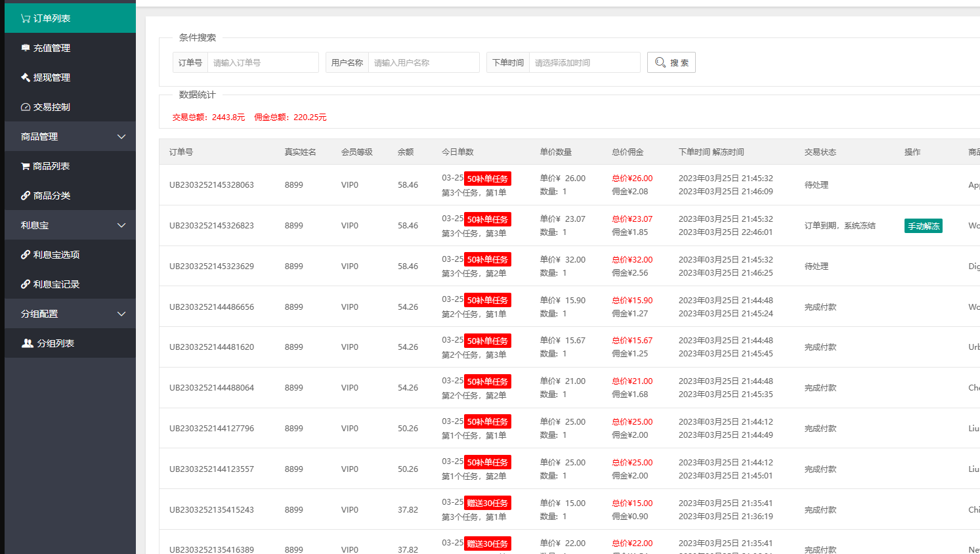Image resolution: width=980 pixels, height=554 pixels.
Task: Click the link icon beside 利息宝选项
Action: (x=25, y=255)
